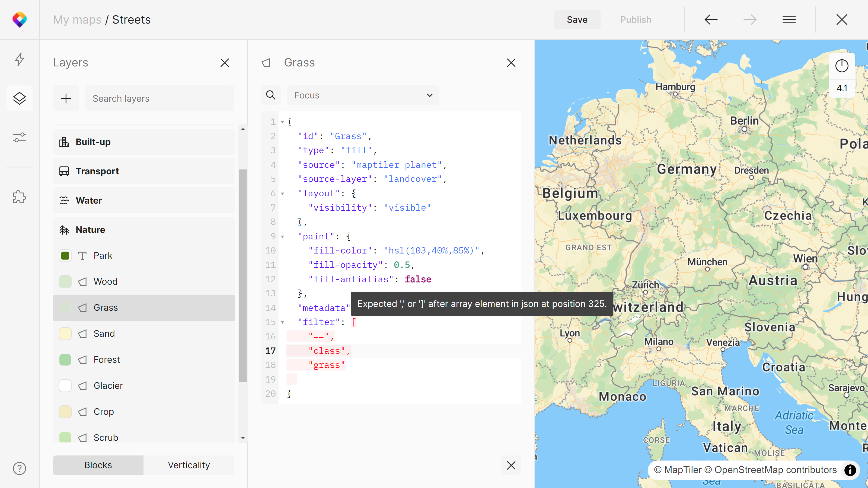Click the plus add layer button

coord(66,98)
